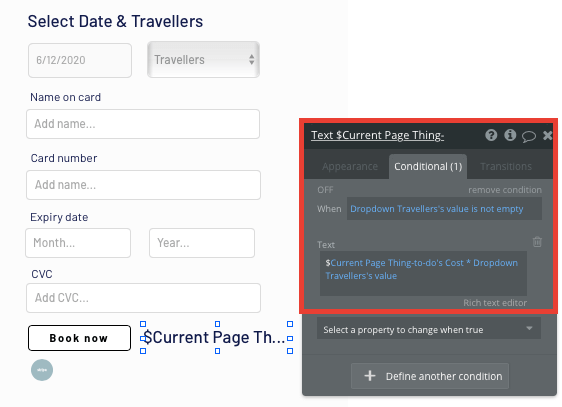Image resolution: width=562 pixels, height=407 pixels.
Task: Click the Name on card input
Action: pos(143,124)
